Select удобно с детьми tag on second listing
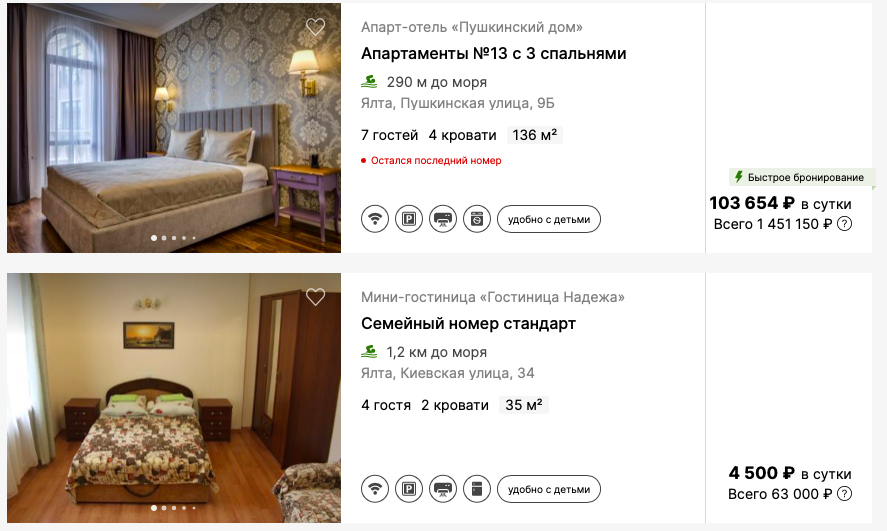The image size is (887, 531). coord(549,489)
